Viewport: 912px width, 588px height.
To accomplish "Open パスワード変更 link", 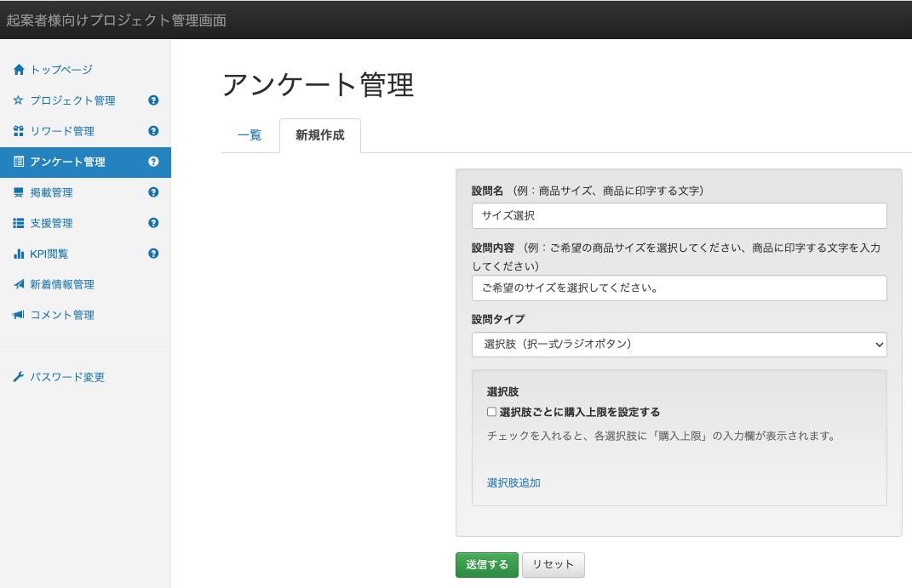I will point(67,377).
